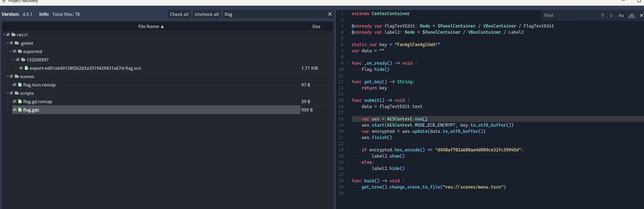
Task: Collapse the .godot tree node
Action: [7, 43]
